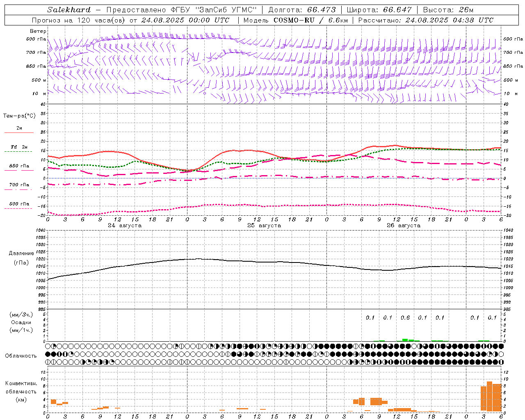The width and height of the screenshot is (525, 420).
Task: Click the 'Прогноз на 120 часа(ов)' forecast header
Action: click(79, 20)
